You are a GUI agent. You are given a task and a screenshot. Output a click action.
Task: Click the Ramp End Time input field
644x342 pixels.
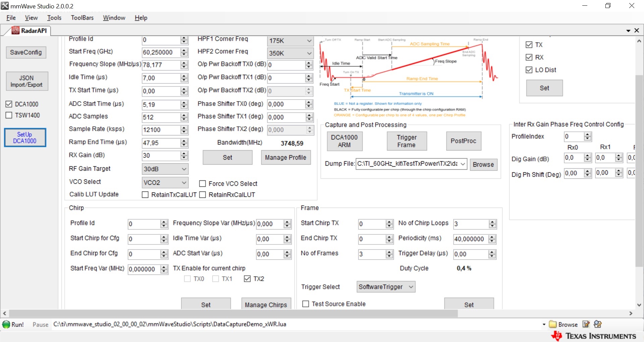tap(161, 143)
